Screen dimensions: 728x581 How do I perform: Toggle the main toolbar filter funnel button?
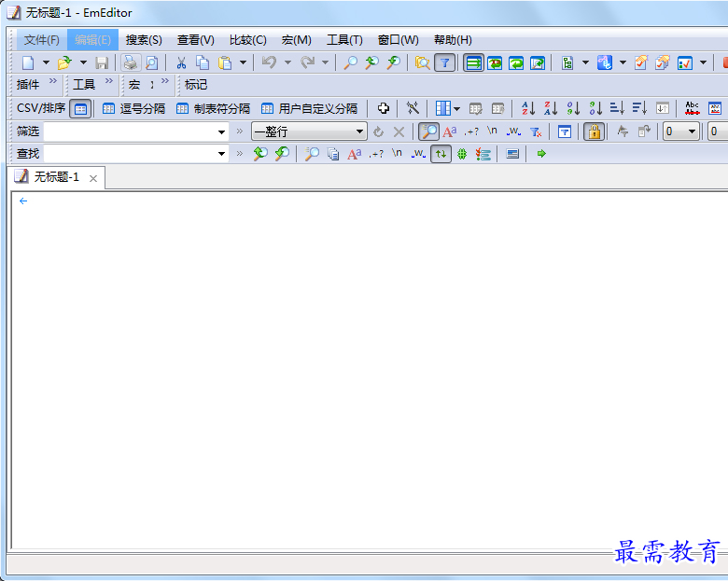coord(444,62)
